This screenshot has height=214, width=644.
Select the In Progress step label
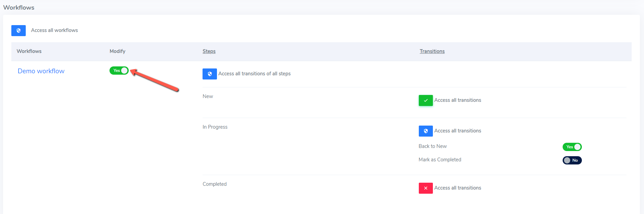pyautogui.click(x=215, y=127)
